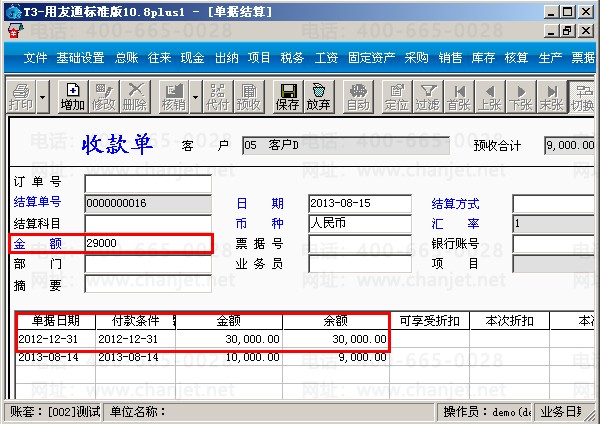Open the dropdown arrow next to 打印
600x424 pixels.
click(x=42, y=97)
